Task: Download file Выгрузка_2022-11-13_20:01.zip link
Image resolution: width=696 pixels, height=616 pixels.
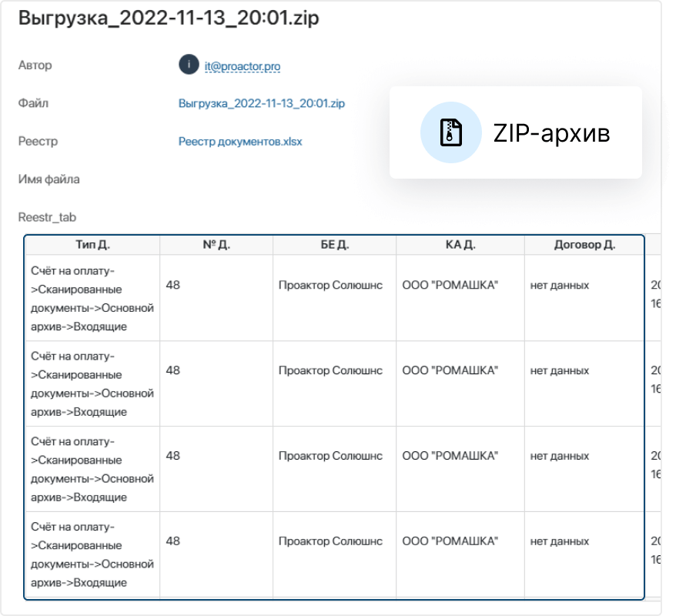Action: tap(262, 103)
